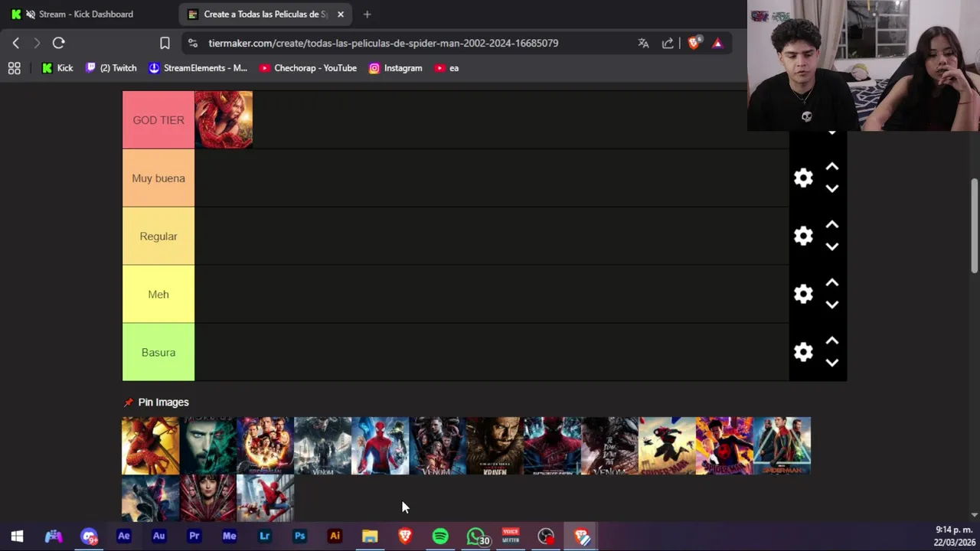The height and width of the screenshot is (551, 980).
Task: Select the Venom The Last Dance poster
Action: click(x=609, y=445)
